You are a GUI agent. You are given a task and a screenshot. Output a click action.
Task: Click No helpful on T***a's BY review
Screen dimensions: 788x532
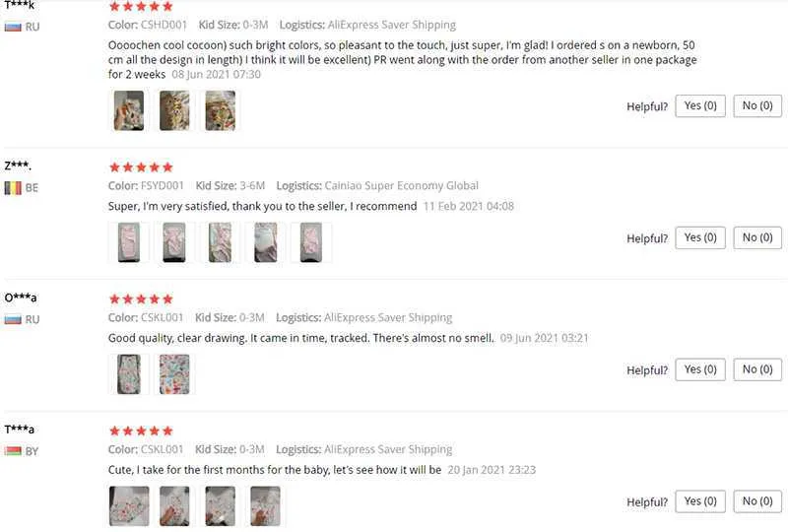757,501
